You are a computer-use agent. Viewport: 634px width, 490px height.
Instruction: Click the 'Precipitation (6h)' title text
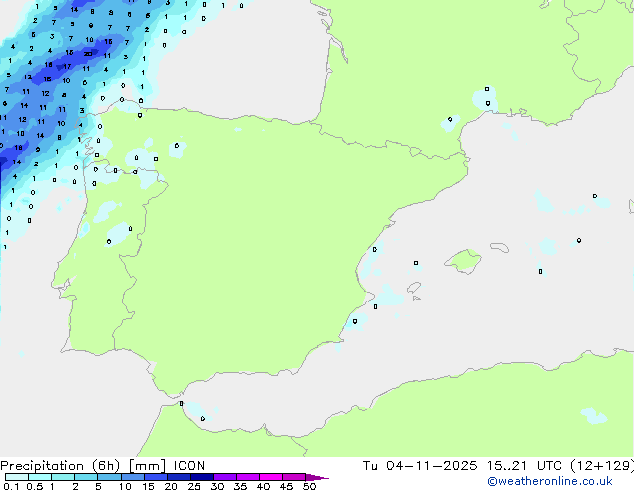[x=60, y=466]
